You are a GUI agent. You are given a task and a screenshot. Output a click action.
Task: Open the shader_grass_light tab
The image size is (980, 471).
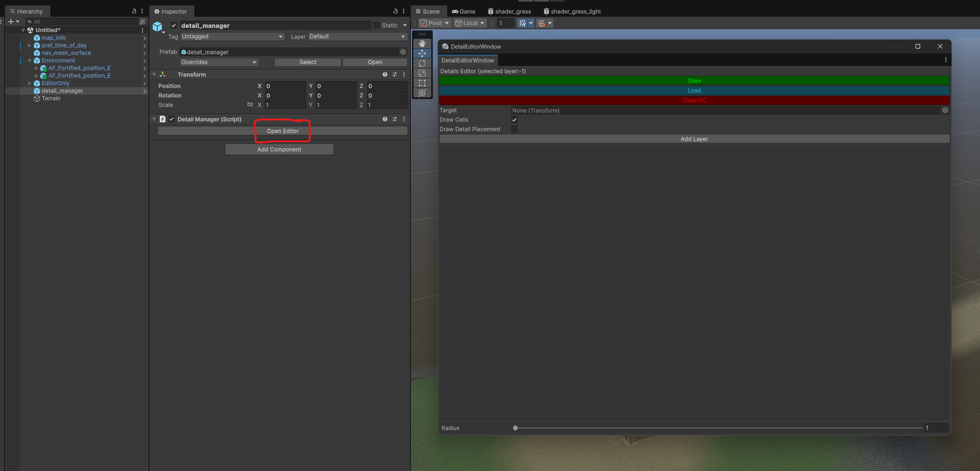tap(572, 11)
